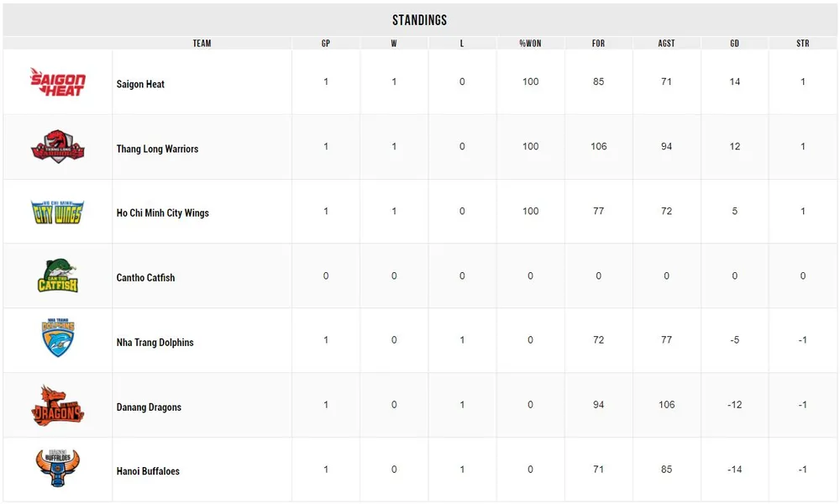Click the Saigon Heat team logo
Screen dimensions: 840x504
tap(57, 81)
